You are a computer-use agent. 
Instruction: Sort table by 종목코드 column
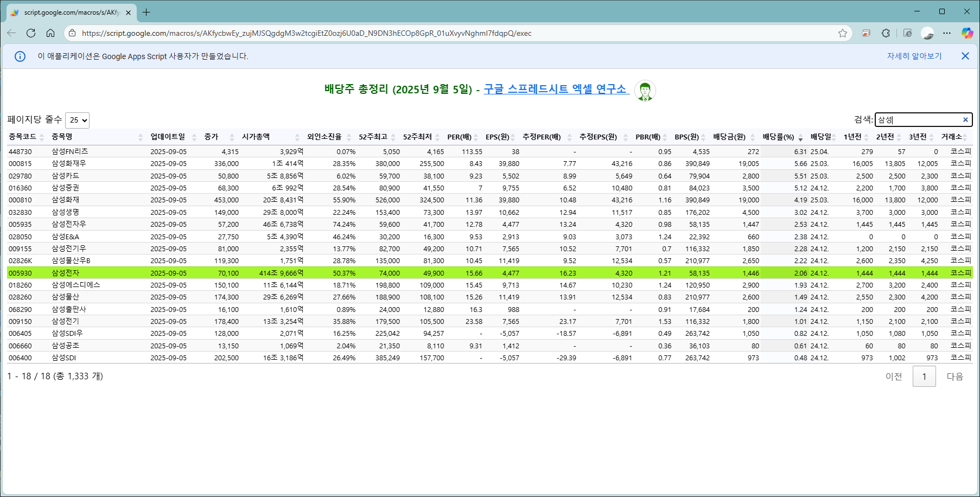click(26, 137)
